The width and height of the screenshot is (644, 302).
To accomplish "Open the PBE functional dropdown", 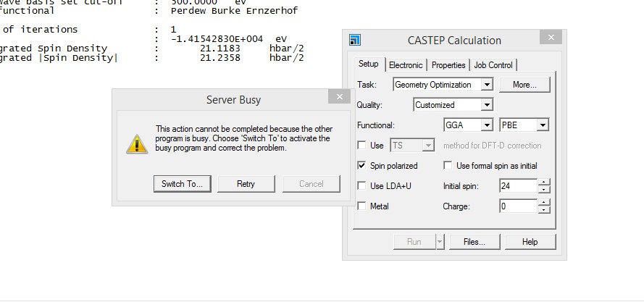I will tap(543, 125).
